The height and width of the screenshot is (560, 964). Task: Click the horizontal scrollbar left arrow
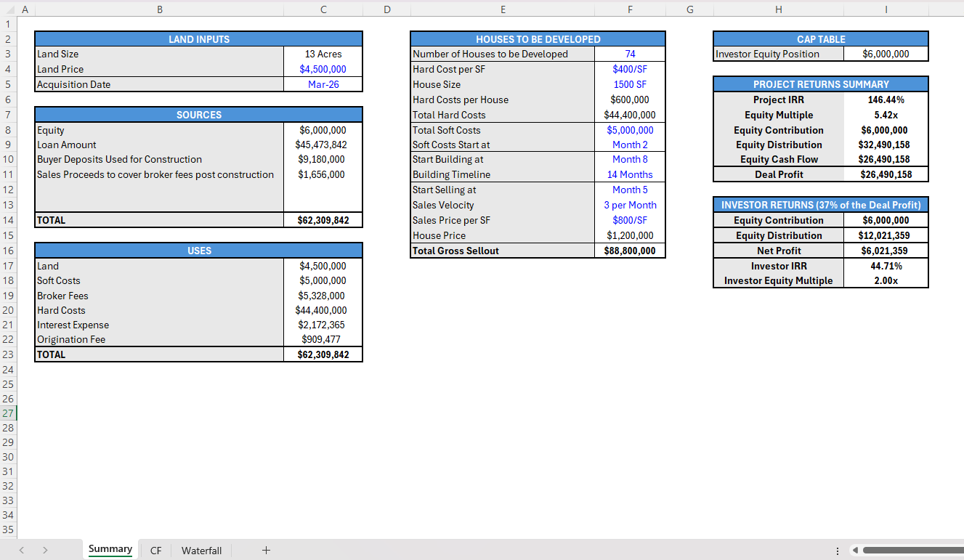(855, 551)
